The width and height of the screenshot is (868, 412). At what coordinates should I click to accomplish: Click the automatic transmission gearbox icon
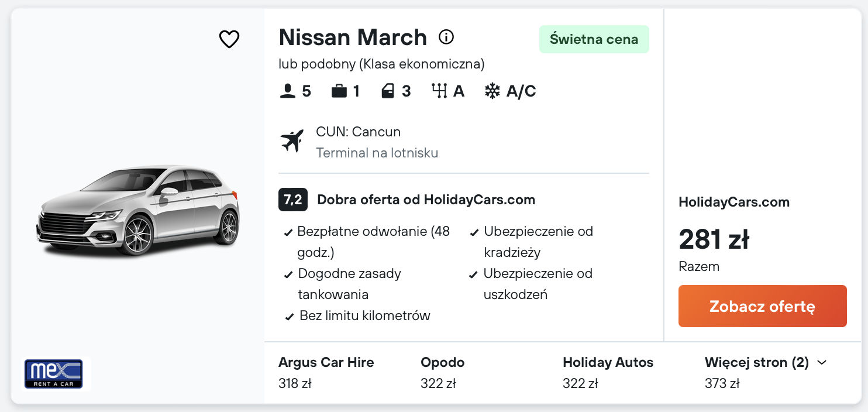[439, 91]
